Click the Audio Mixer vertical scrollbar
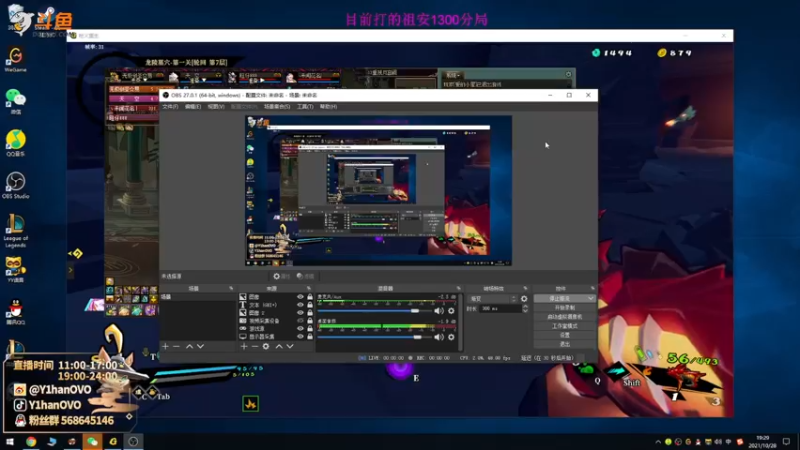800x450 pixels. [x=461, y=322]
